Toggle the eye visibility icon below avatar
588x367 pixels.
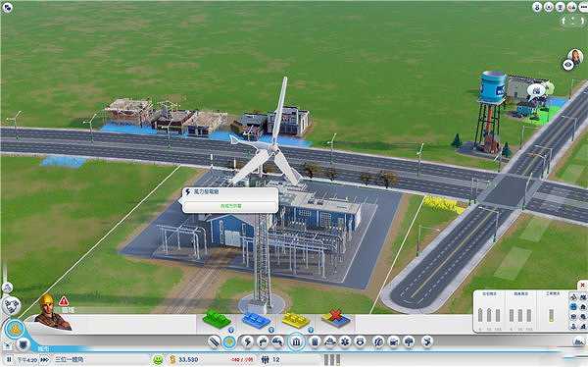[567, 65]
